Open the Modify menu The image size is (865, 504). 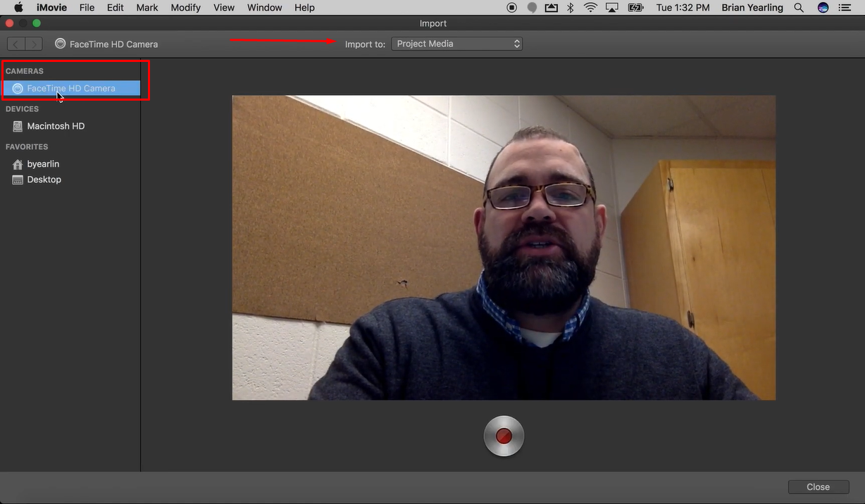pyautogui.click(x=185, y=8)
